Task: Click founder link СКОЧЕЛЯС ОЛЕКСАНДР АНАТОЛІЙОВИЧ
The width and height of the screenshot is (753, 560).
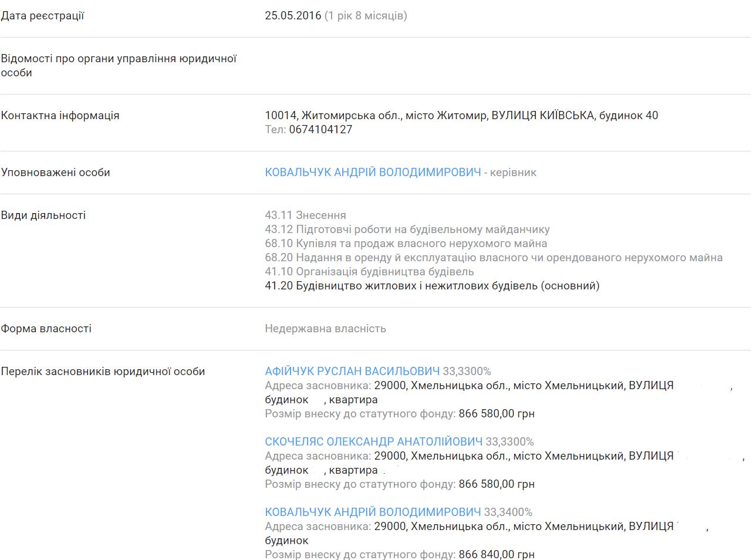Action: tap(373, 442)
